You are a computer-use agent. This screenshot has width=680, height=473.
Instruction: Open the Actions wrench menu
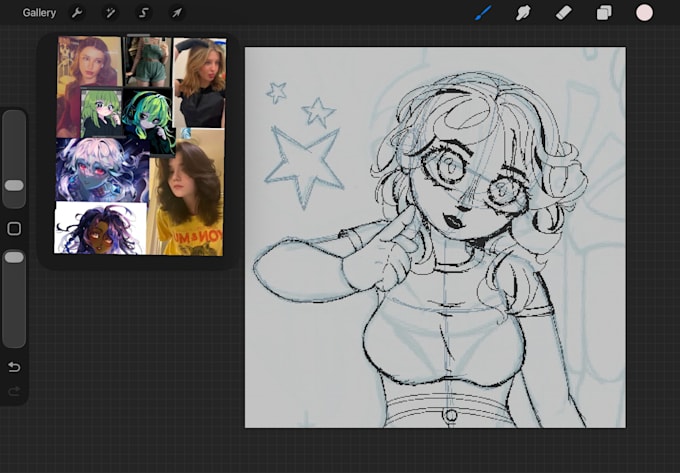pos(77,13)
